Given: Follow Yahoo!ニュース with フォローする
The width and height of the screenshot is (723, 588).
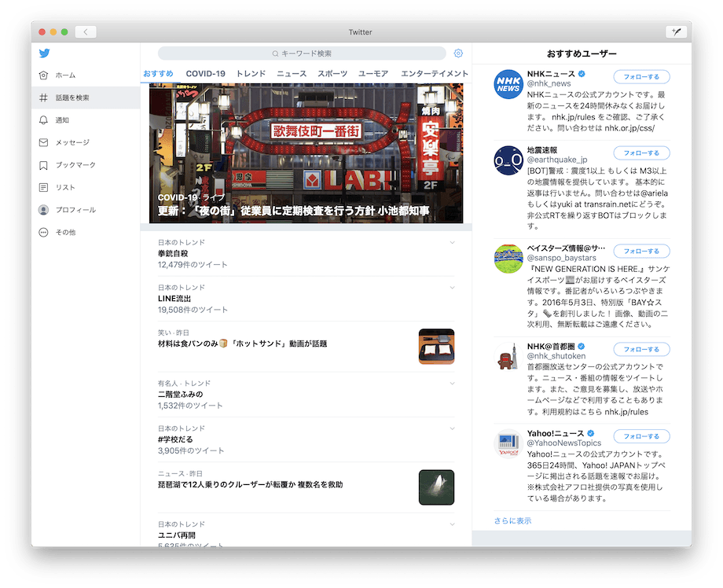Looking at the screenshot, I should tap(641, 436).
